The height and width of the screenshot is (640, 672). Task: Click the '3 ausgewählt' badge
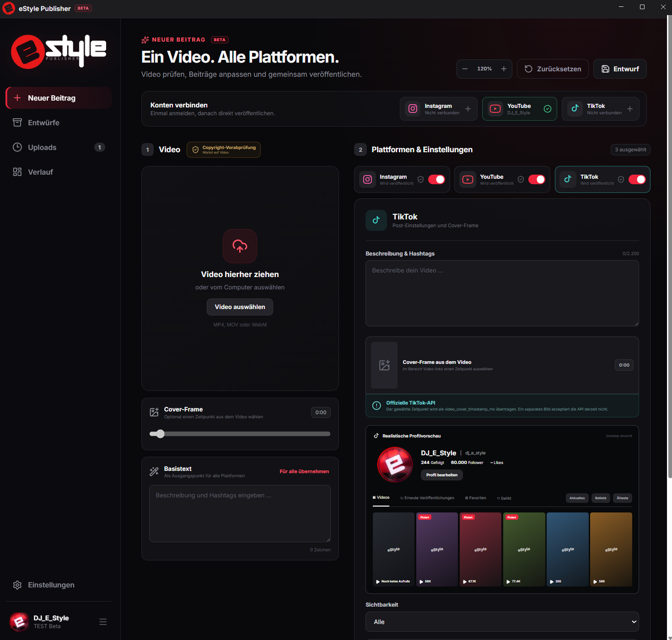[630, 149]
